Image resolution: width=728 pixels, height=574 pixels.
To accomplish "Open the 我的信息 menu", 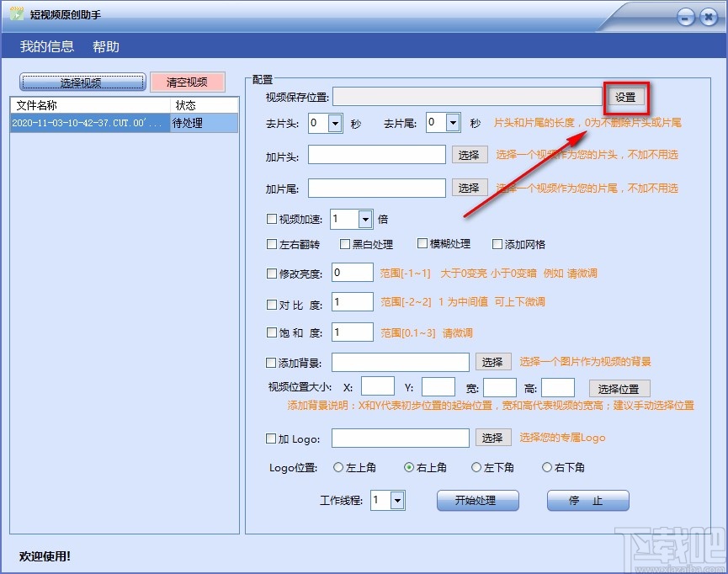I will (x=47, y=46).
